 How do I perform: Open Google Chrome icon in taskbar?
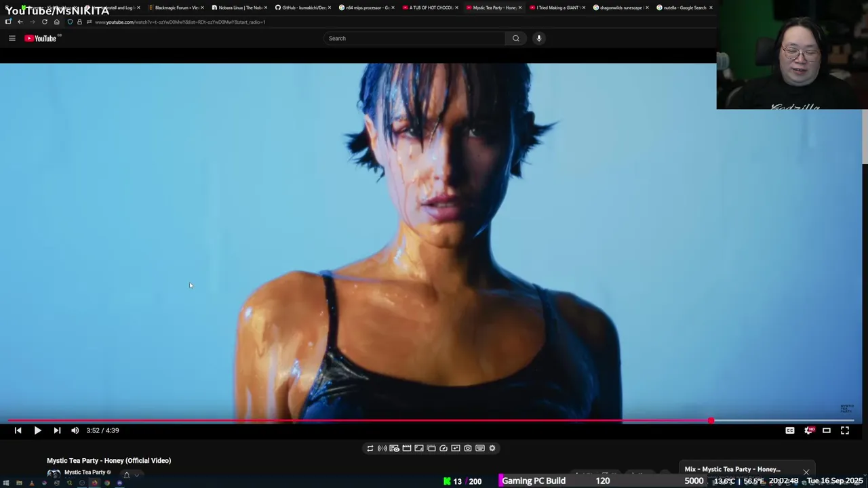(x=107, y=483)
